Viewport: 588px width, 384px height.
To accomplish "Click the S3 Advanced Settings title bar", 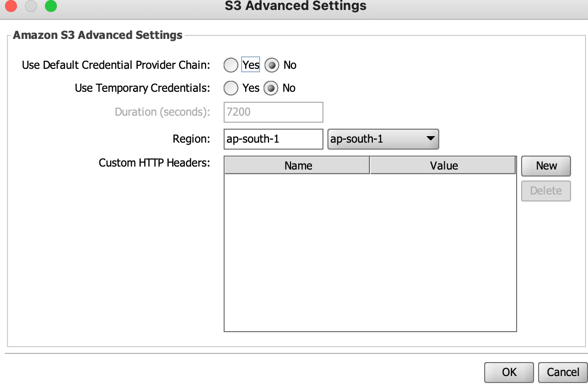I will click(295, 6).
